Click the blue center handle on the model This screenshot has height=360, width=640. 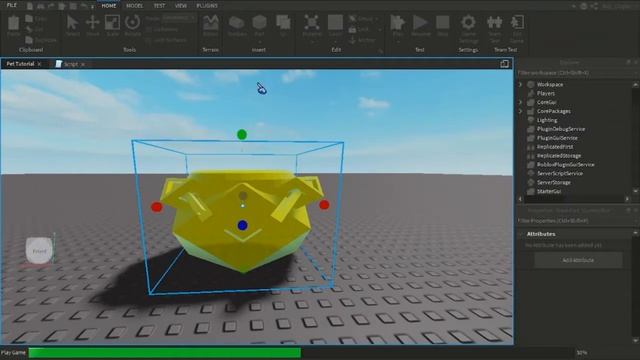(242, 225)
